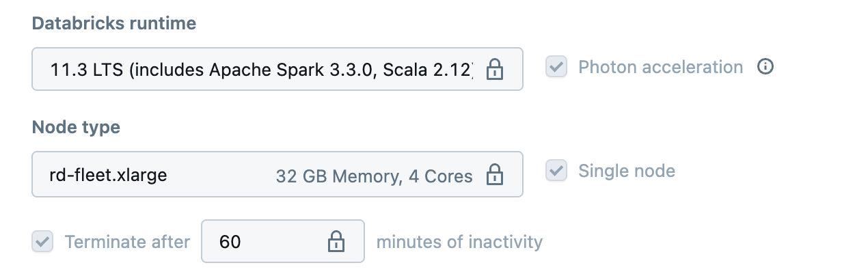This screenshot has width=868, height=276.
Task: Disable the Terminate after checkbox
Action: click(x=42, y=241)
